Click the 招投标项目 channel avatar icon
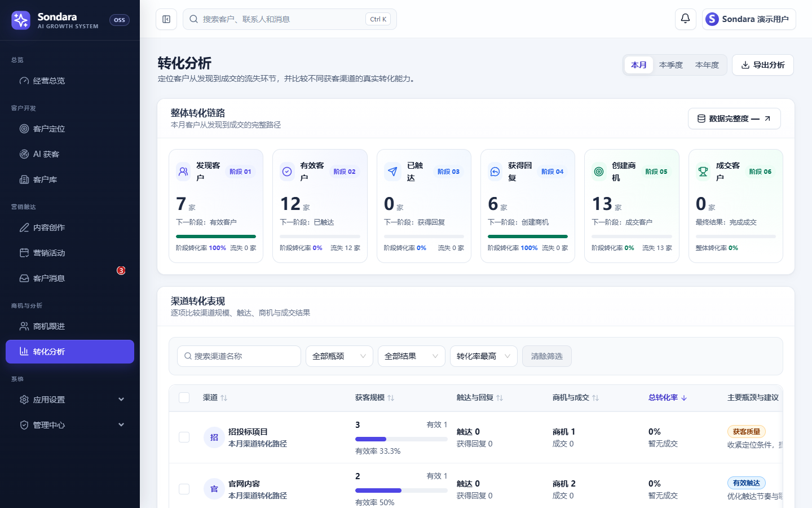Viewport: 812px width, 508px height. click(x=214, y=437)
